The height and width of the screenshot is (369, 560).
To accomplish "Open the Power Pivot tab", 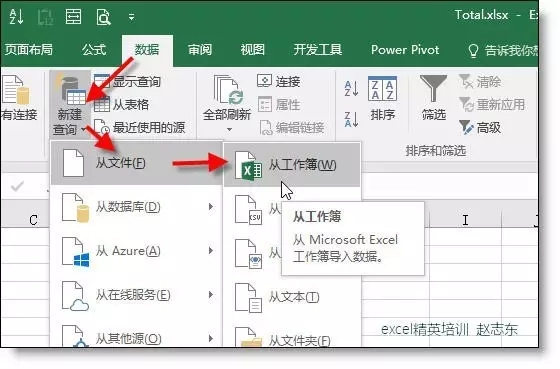I will pos(405,50).
